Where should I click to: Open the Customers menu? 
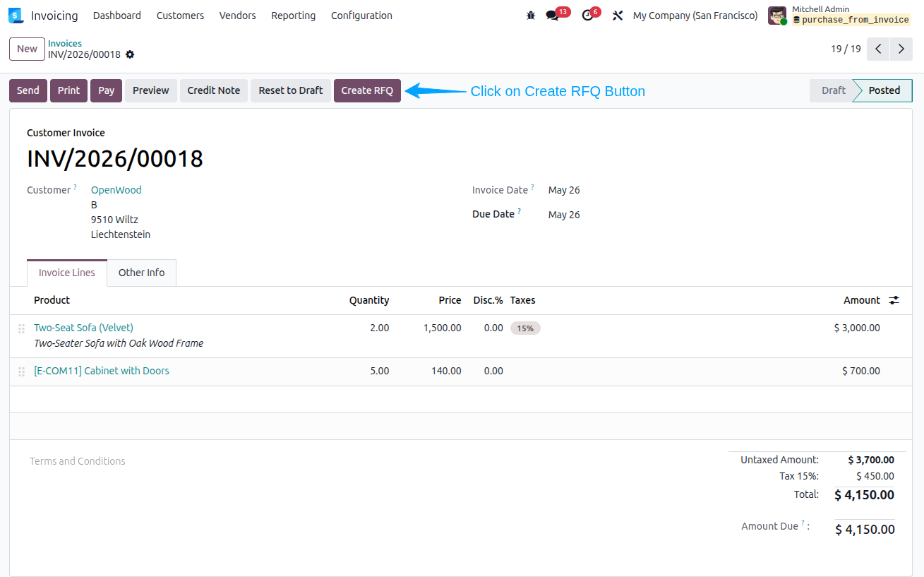[x=180, y=16]
